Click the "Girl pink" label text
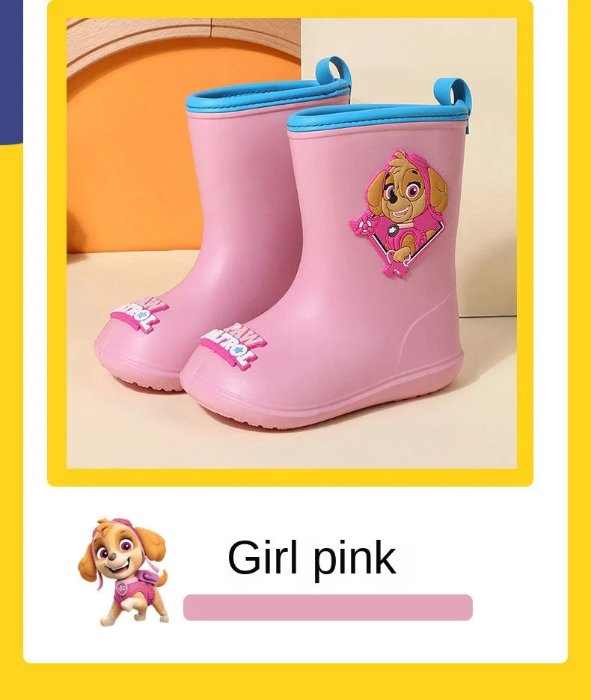The height and width of the screenshot is (700, 591). pos(312,557)
